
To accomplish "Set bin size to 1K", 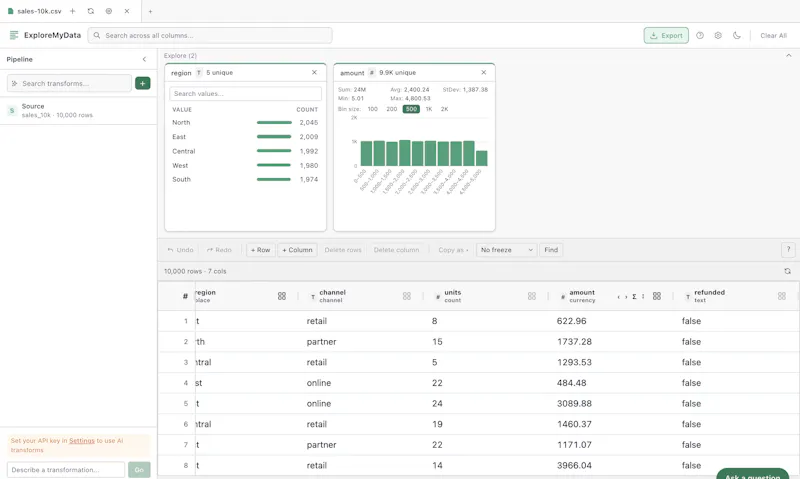I will 429,109.
